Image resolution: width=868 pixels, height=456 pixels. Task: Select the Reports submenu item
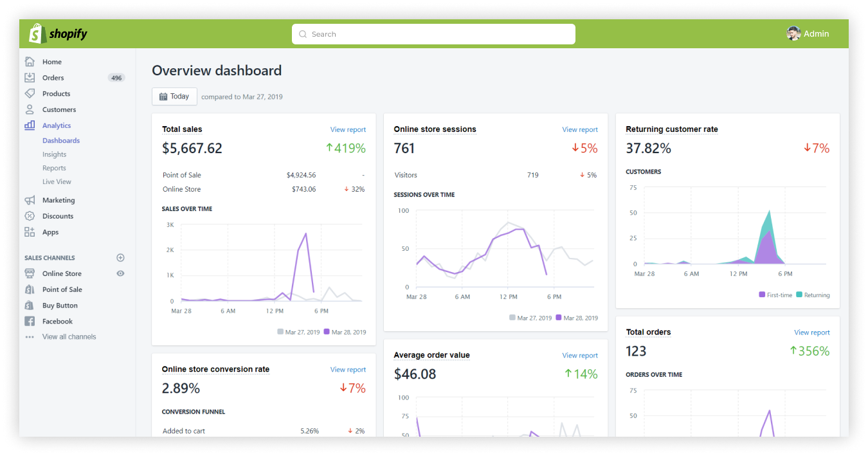pos(55,168)
